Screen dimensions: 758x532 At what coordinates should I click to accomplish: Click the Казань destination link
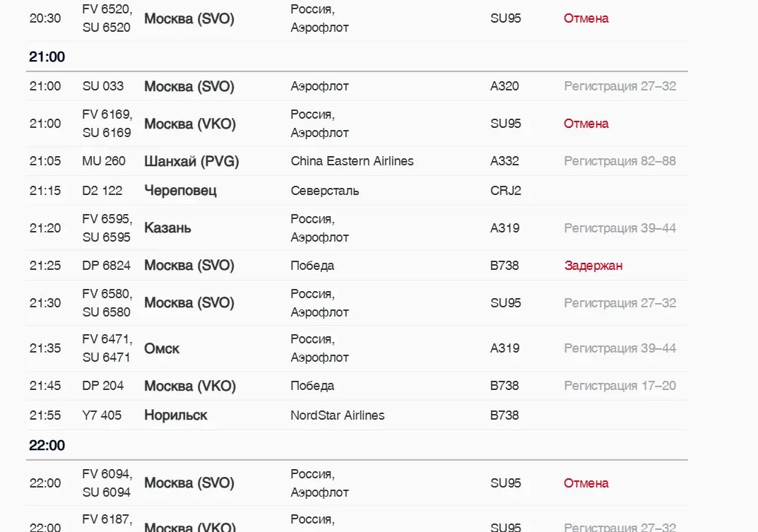(167, 227)
